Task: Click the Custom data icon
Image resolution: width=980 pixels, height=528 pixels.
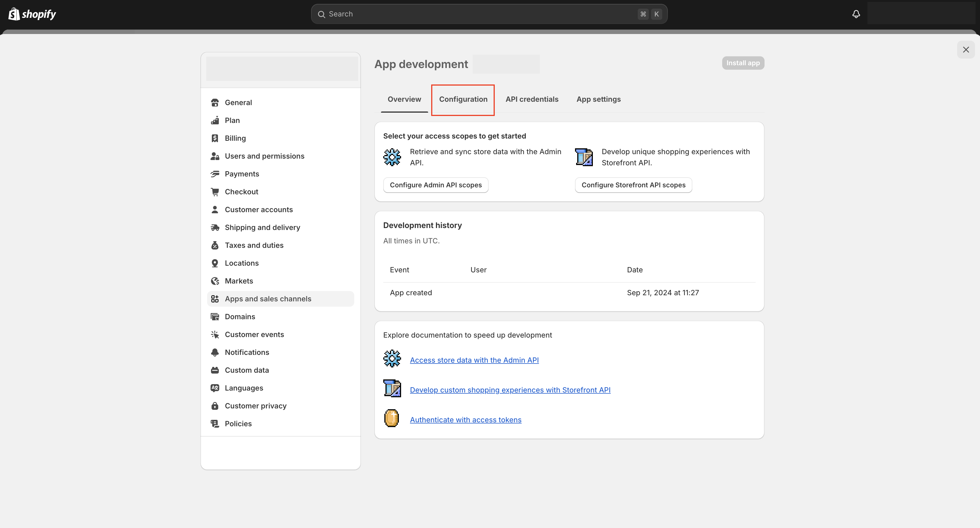Action: (x=215, y=370)
